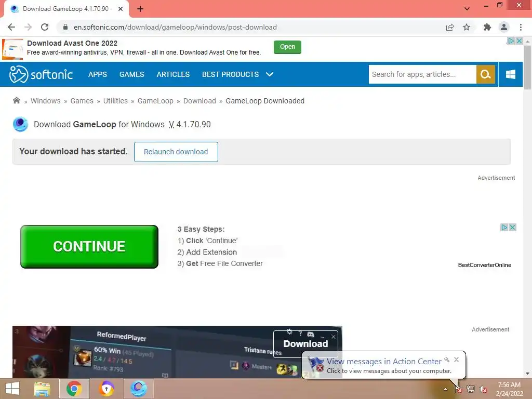
Task: Open the Utilities breadcrumb link
Action: (x=115, y=101)
